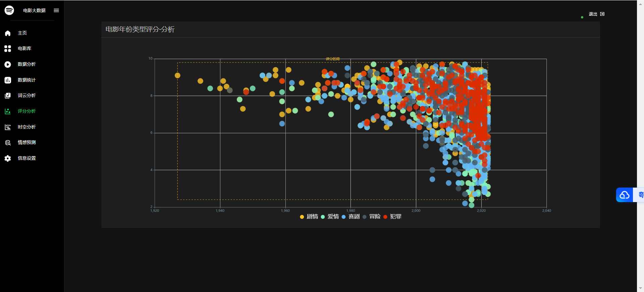The width and height of the screenshot is (644, 292).
Task: Click the scatter icon beside 评分分析
Action: pos(8,111)
